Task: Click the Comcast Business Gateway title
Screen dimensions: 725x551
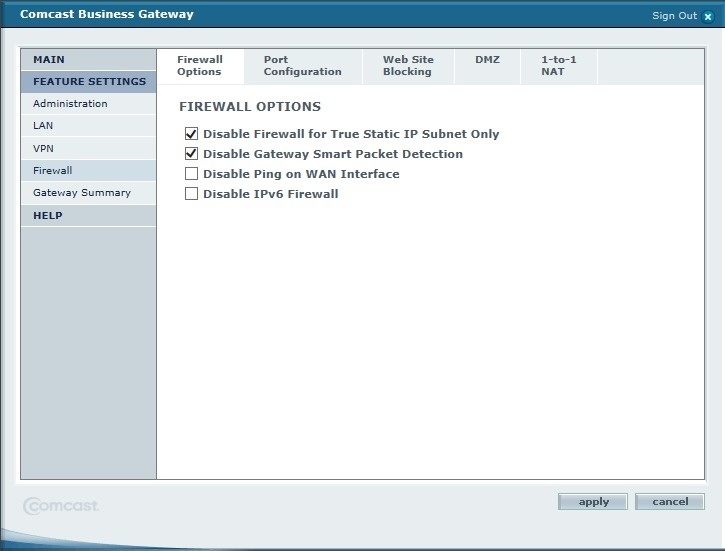Action: 107,14
